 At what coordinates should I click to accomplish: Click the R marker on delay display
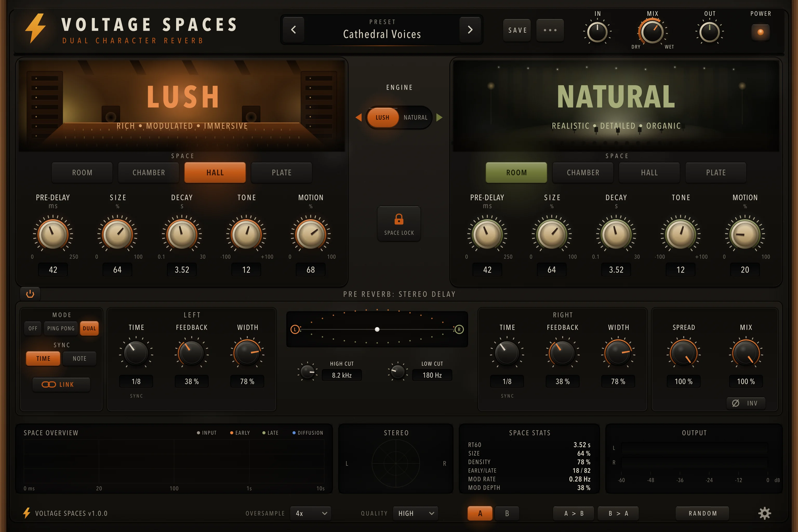[x=459, y=329]
